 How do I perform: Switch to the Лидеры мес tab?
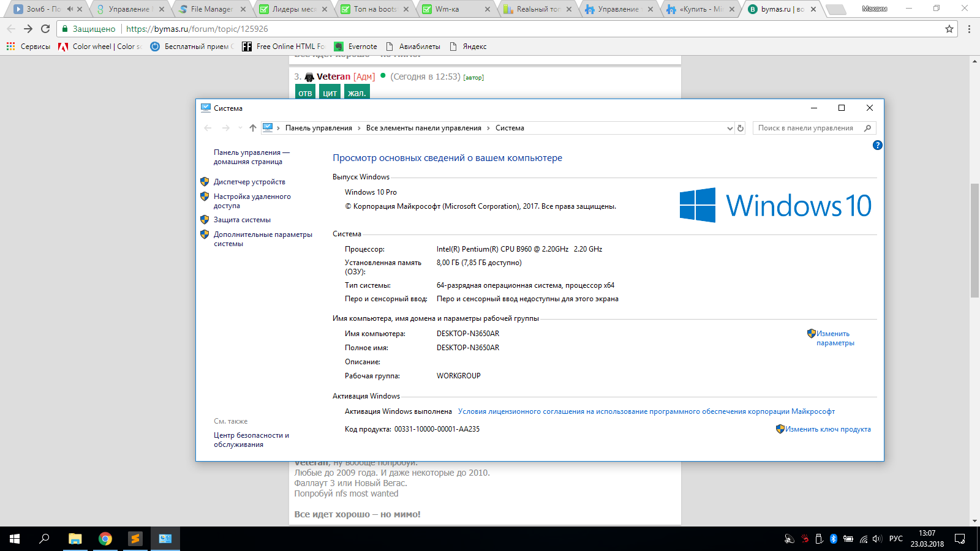[x=293, y=9]
